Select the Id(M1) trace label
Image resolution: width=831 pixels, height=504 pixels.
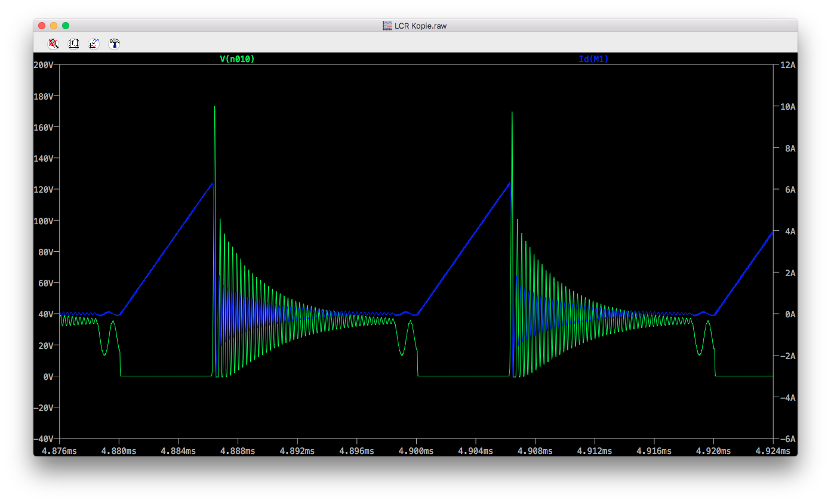(593, 58)
